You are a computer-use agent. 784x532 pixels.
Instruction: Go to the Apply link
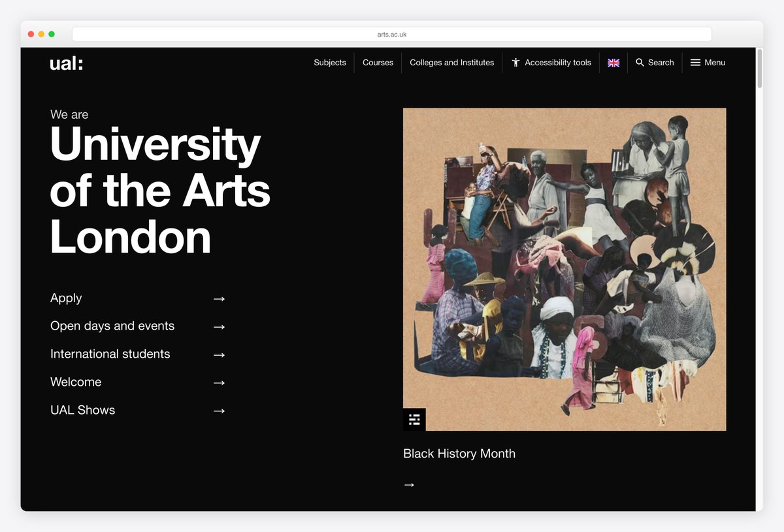point(66,298)
